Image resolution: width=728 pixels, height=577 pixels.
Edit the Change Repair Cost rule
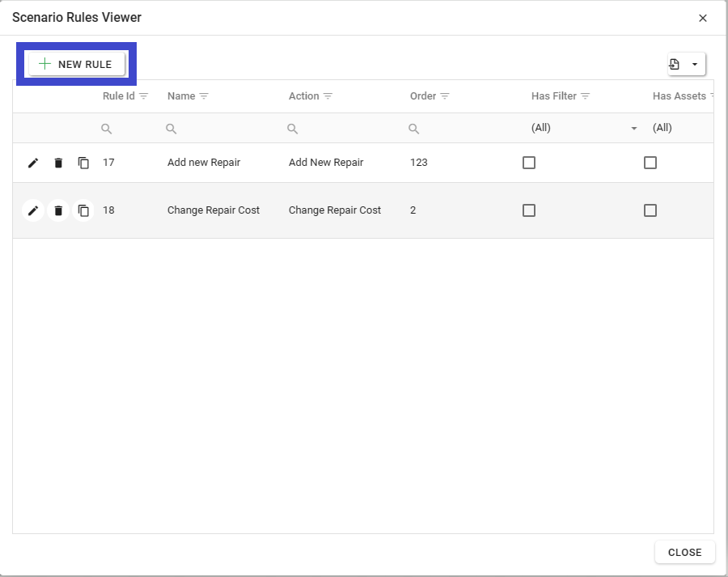[x=33, y=210]
